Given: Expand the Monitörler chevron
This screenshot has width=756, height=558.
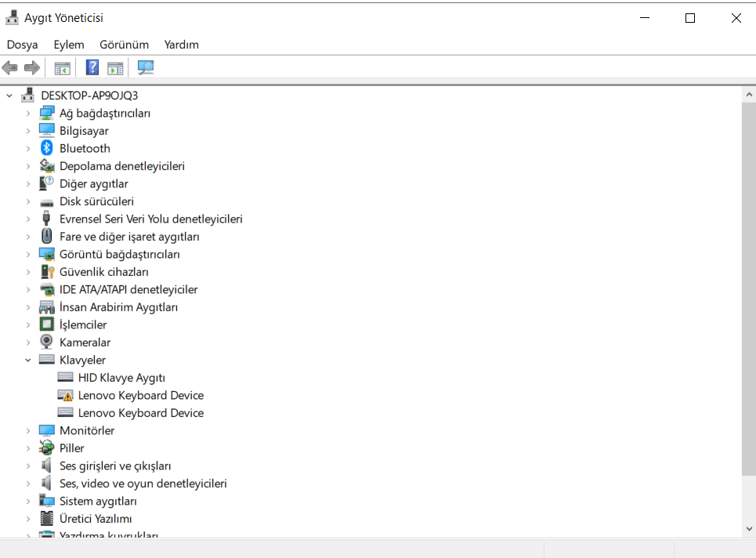Looking at the screenshot, I should (x=28, y=431).
